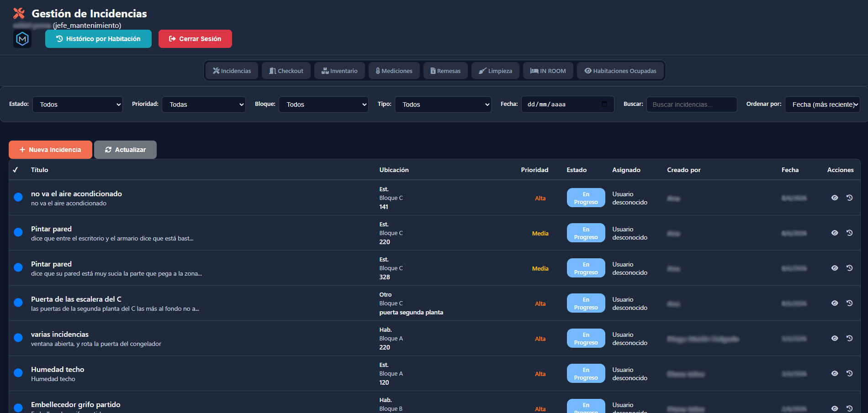Select the Mediciones tab
Viewport: 868px width, 413px height.
394,71
